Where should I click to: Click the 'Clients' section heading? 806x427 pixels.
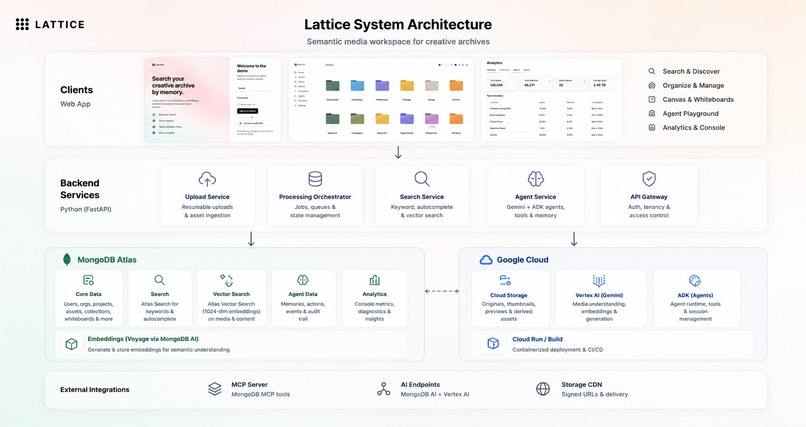[77, 90]
